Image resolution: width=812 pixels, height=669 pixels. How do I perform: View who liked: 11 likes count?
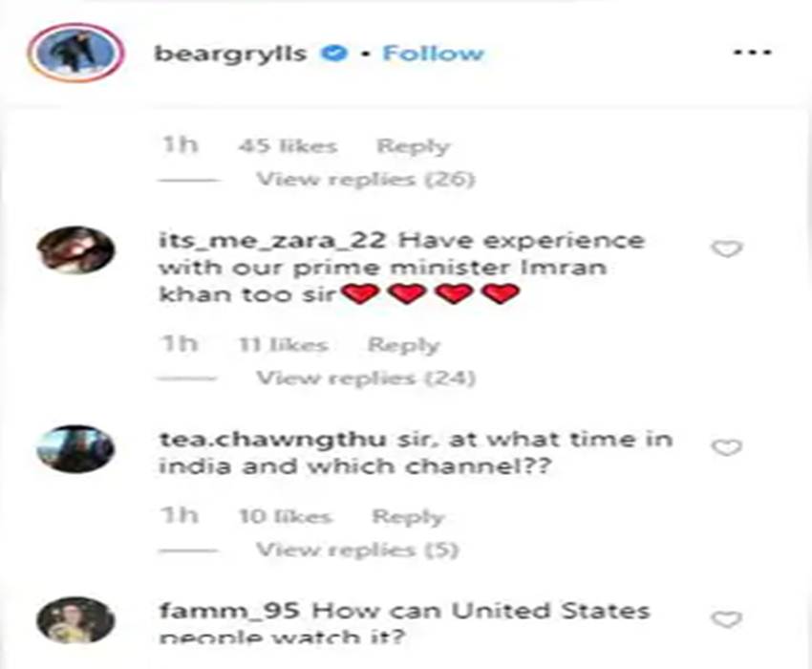(284, 345)
